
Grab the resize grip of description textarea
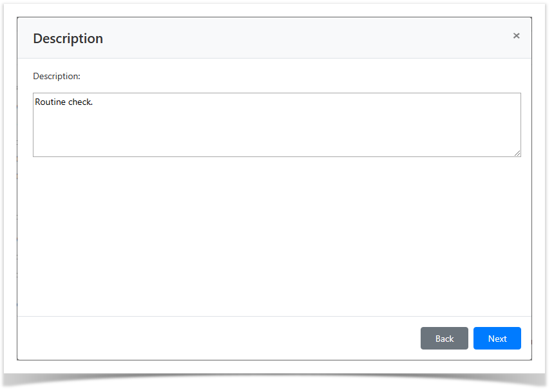point(517,153)
